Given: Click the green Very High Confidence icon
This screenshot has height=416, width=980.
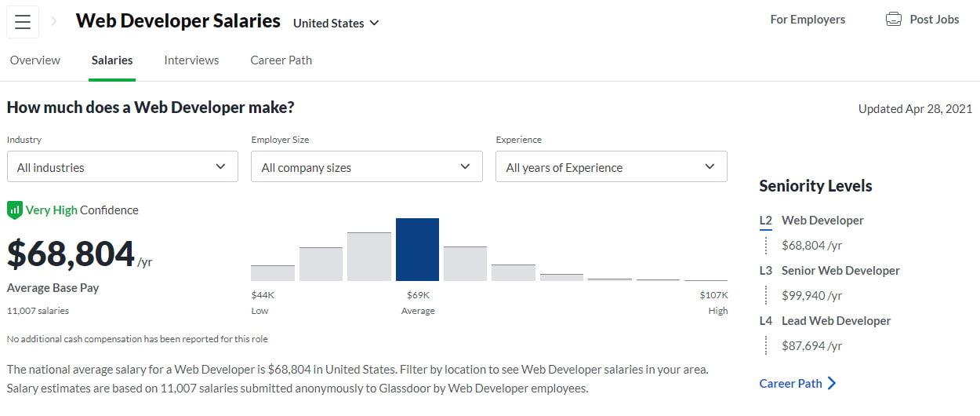Looking at the screenshot, I should click(x=15, y=210).
